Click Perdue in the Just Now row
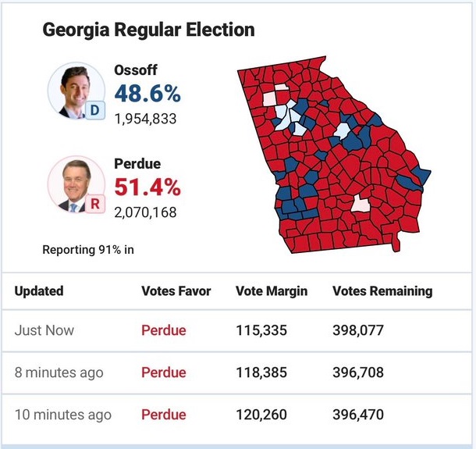 coord(164,330)
